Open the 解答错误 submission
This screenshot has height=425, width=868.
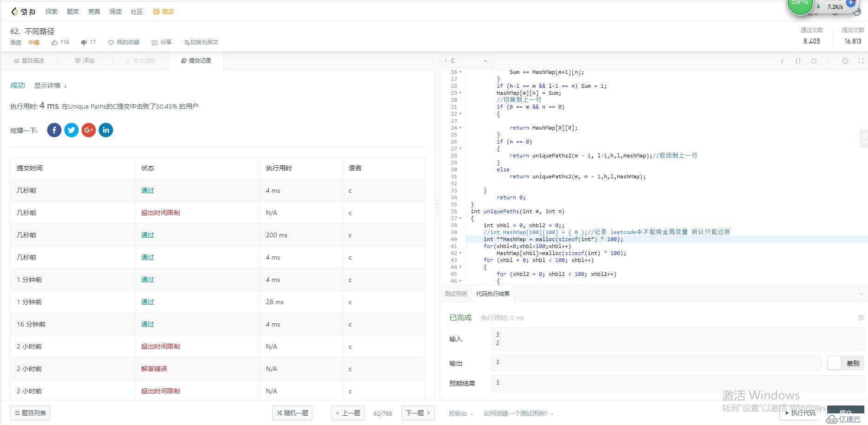click(x=154, y=369)
